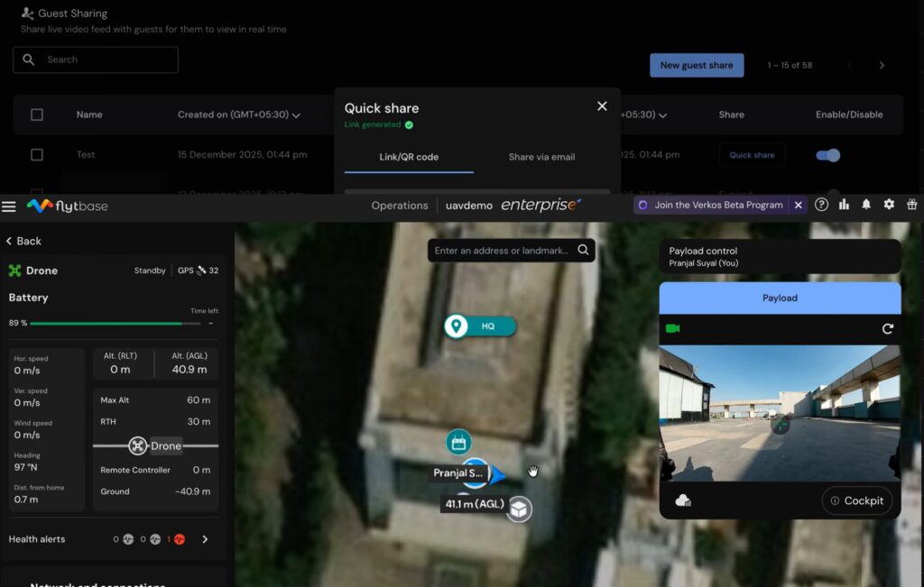Click the gift box icon
This screenshot has height=587, width=924.
tap(912, 205)
